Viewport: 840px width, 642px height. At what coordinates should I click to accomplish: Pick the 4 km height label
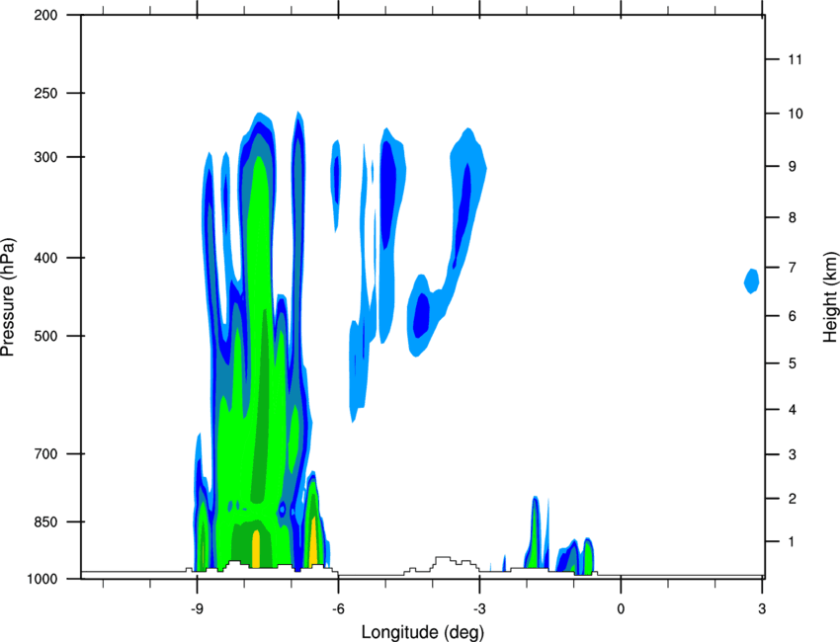pyautogui.click(x=793, y=410)
